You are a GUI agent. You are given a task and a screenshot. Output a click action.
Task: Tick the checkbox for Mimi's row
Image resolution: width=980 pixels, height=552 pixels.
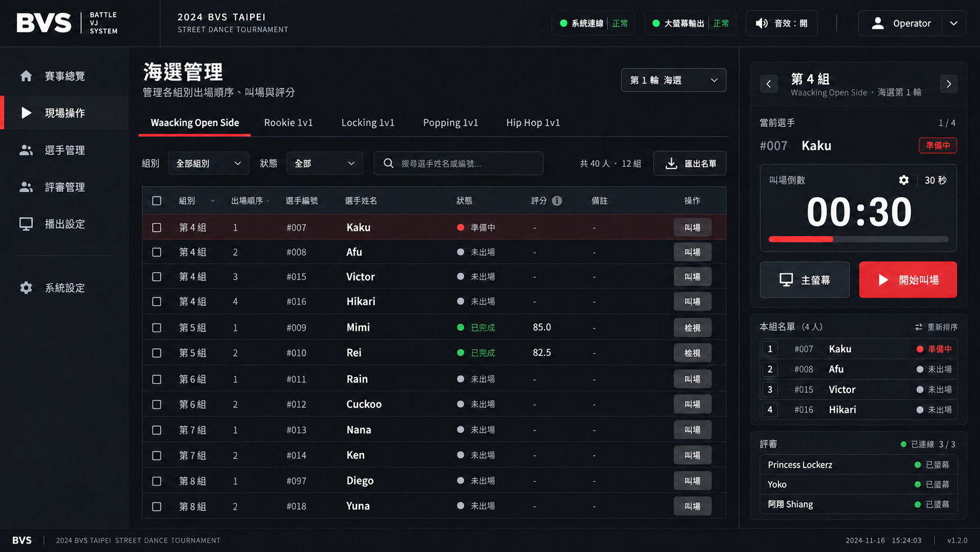click(156, 327)
